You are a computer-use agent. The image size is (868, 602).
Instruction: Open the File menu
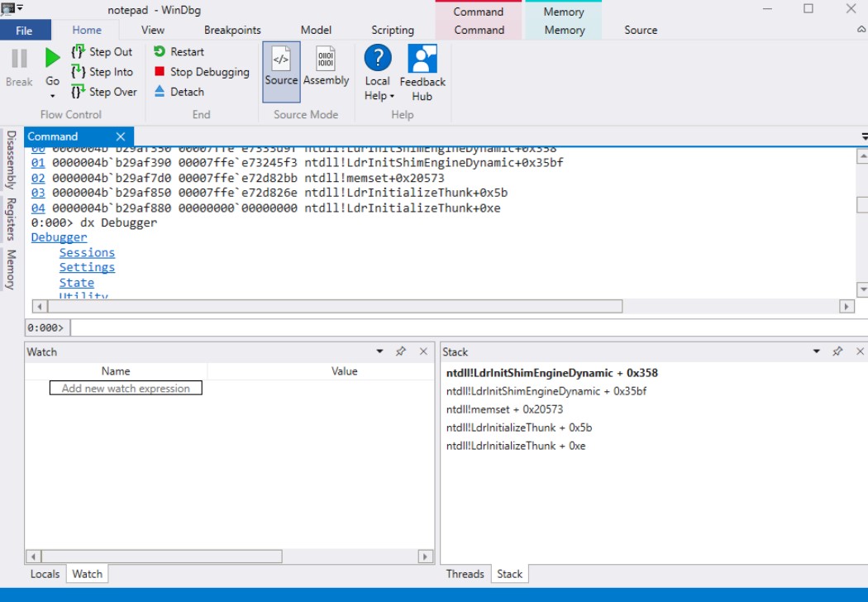click(x=24, y=30)
